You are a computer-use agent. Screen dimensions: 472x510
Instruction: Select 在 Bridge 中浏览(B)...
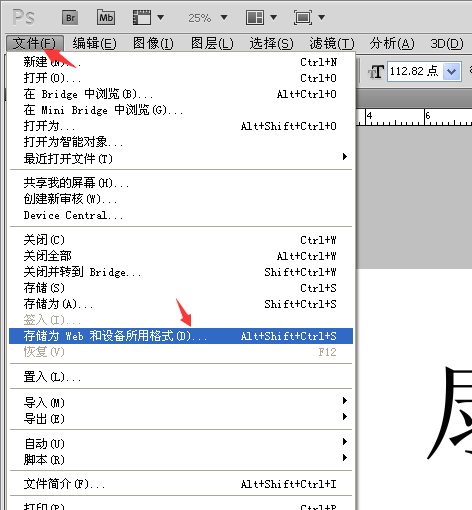tap(181, 94)
